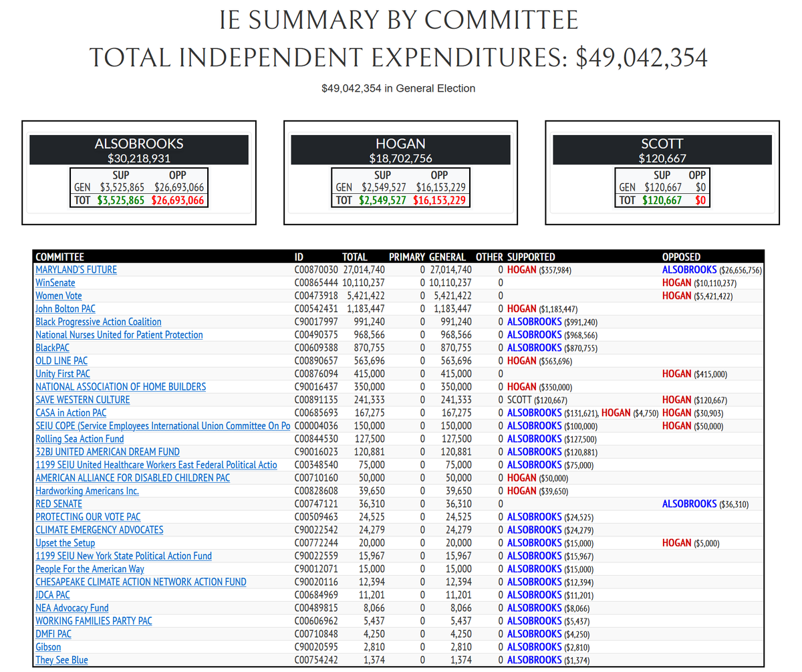
Task: Click the HOGAN $18,702,756 candidate card header
Action: pos(400,150)
